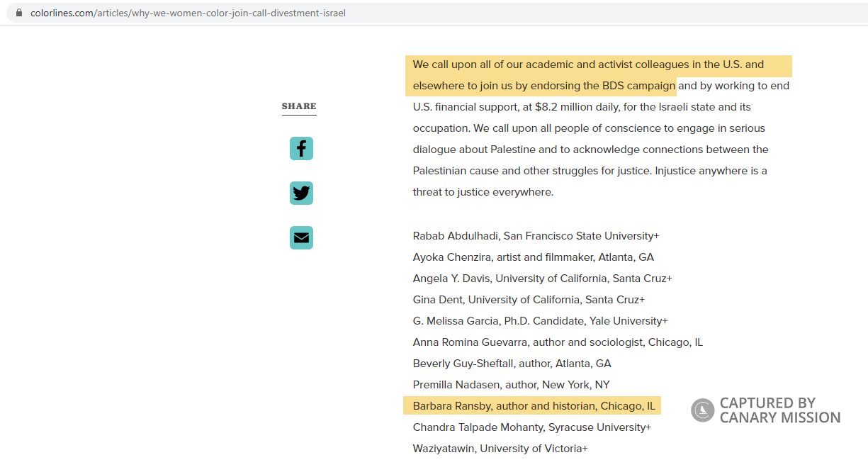
Task: Click the colorlines.com URL in address bar
Action: 188,13
